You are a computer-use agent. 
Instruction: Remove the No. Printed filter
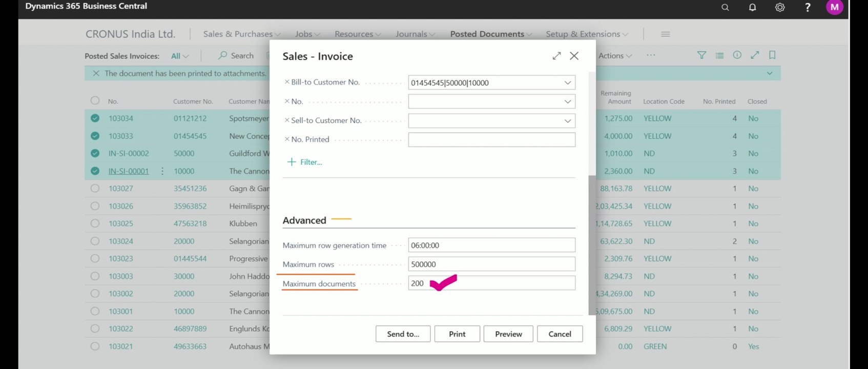pyautogui.click(x=287, y=139)
